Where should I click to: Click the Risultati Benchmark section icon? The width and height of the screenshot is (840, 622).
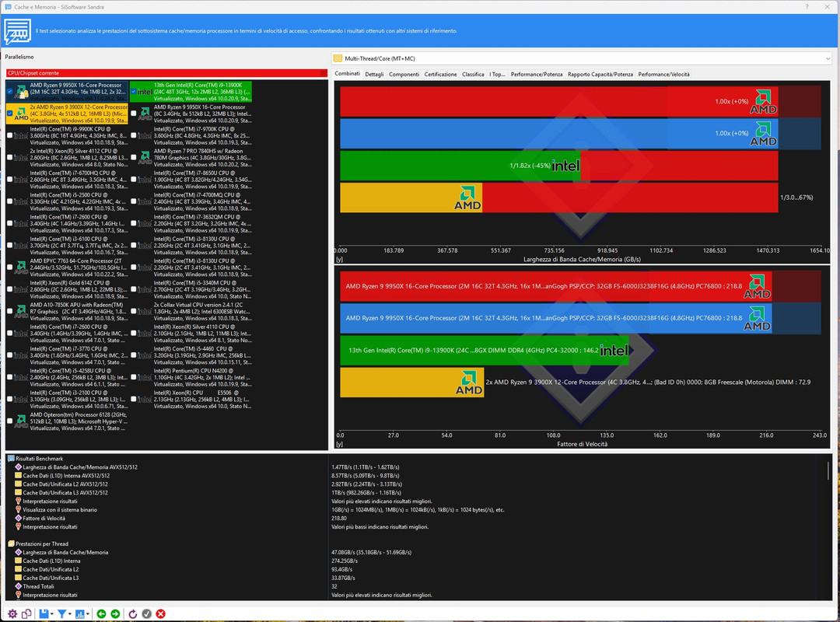point(11,459)
